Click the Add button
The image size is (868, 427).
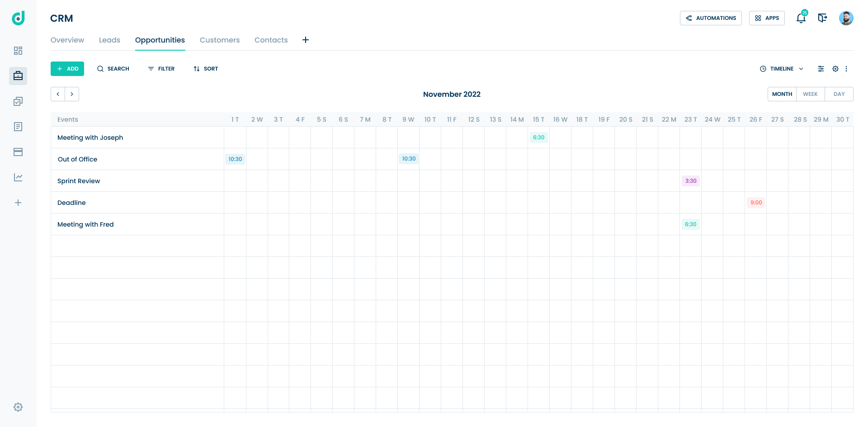(67, 69)
